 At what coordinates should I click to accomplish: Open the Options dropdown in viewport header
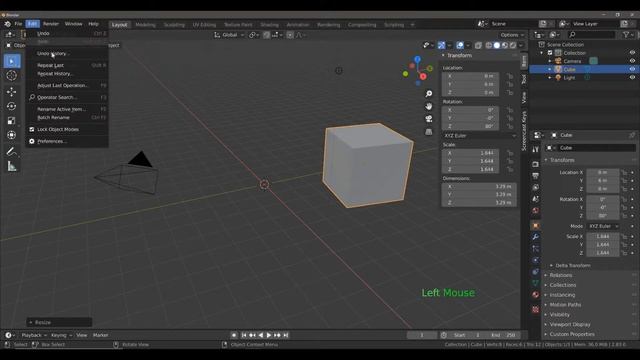[x=512, y=35]
